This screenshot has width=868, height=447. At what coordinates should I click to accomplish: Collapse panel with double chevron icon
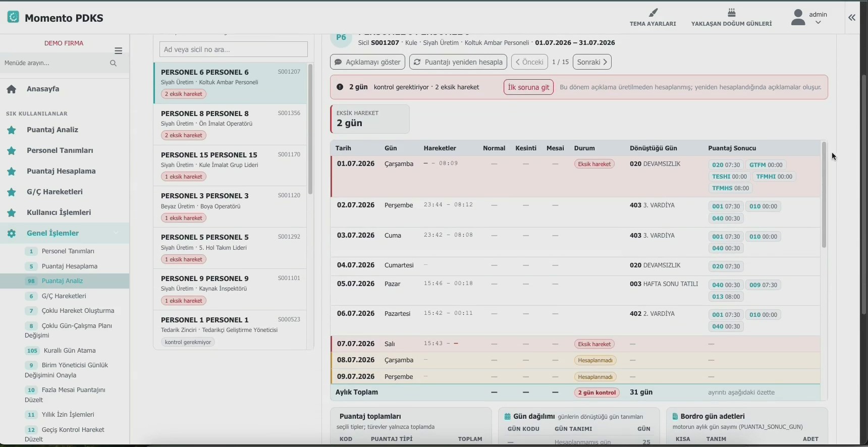pos(852,18)
